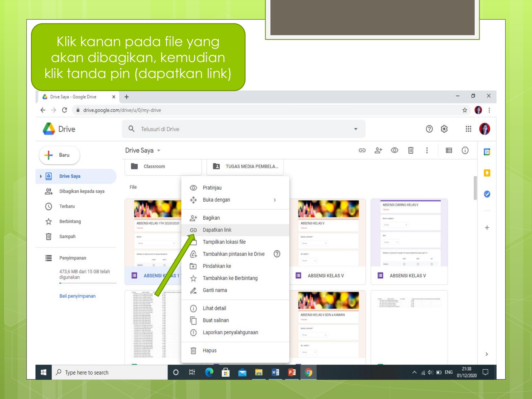Choose Ganti nama in the context menu

pyautogui.click(x=215, y=290)
